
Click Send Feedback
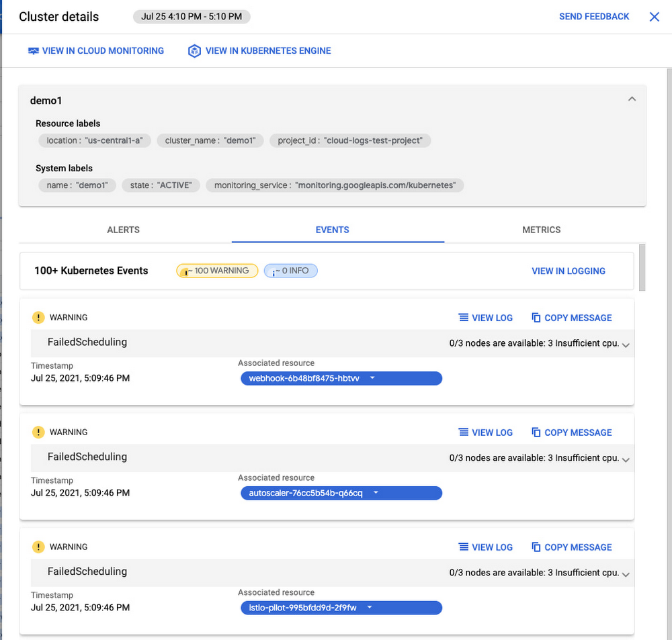pyautogui.click(x=594, y=16)
